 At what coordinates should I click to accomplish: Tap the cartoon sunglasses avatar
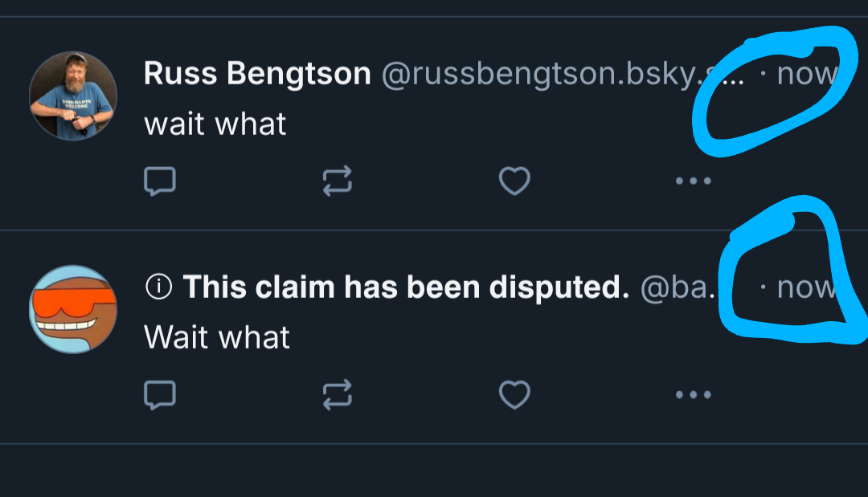[73, 309]
